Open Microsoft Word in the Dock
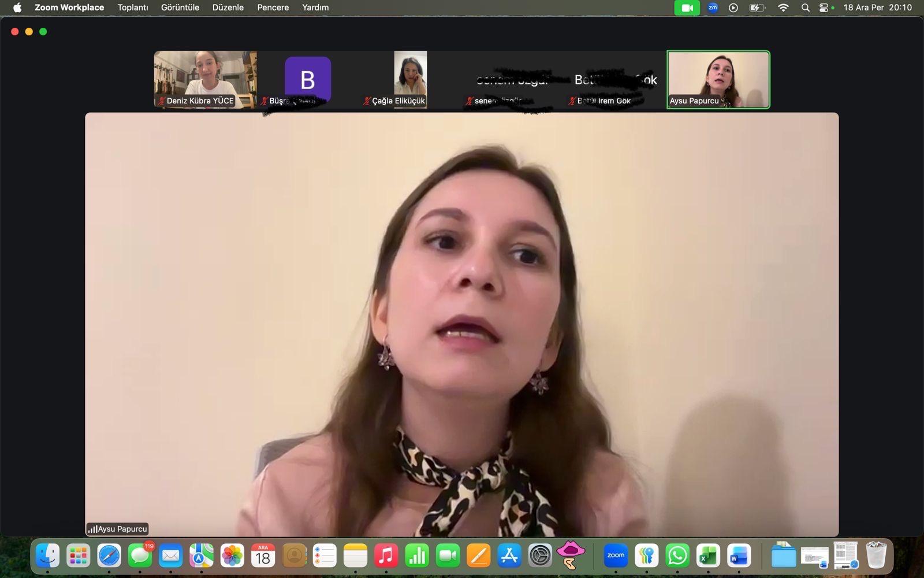 coord(739,556)
